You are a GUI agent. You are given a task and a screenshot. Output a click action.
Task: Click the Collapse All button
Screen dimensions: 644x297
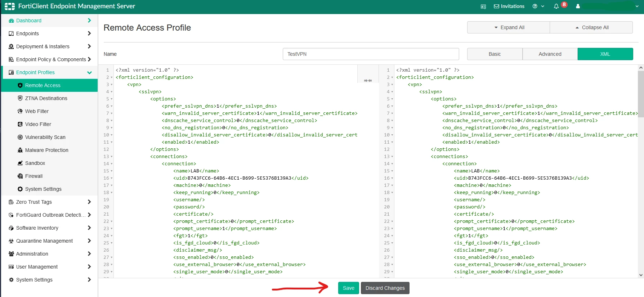click(591, 27)
